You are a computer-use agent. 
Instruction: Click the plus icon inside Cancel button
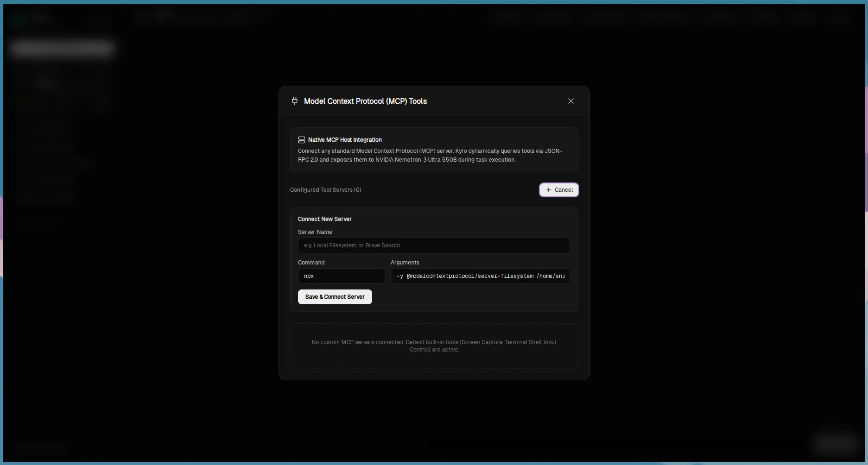click(x=549, y=190)
